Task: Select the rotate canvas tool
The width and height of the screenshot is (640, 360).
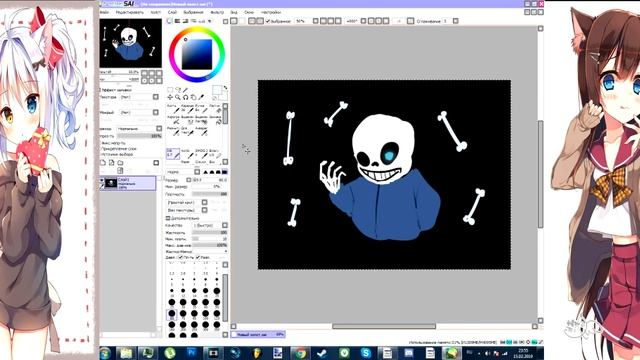Action: coord(186,97)
